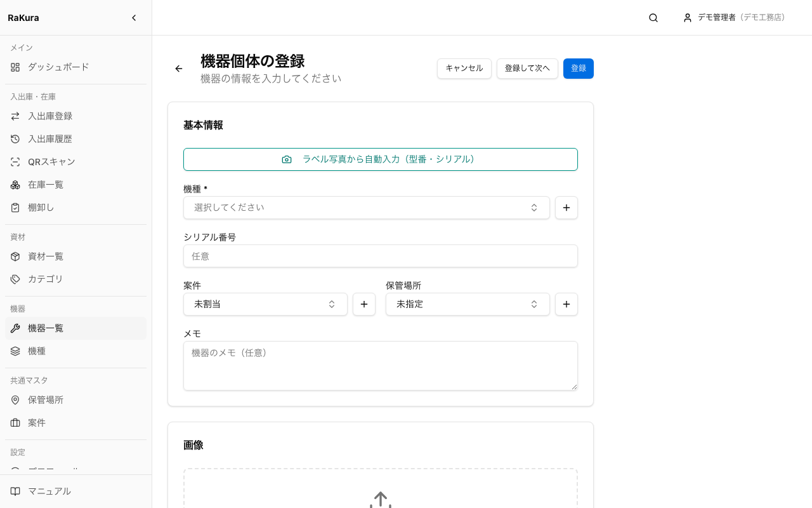This screenshot has width=812, height=508.
Task: Click the 保管場所 map pin icon in sidebar
Action: pos(15,400)
